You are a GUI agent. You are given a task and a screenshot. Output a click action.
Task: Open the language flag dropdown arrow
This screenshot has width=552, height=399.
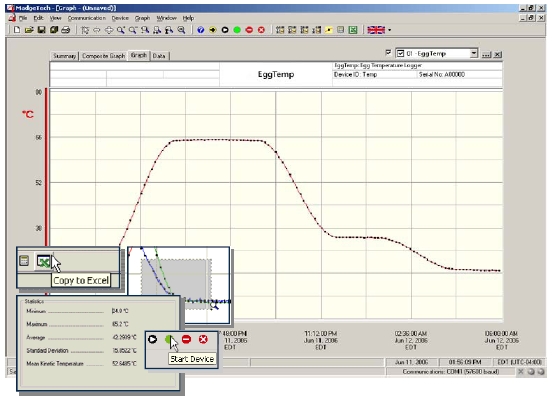pos(389,30)
